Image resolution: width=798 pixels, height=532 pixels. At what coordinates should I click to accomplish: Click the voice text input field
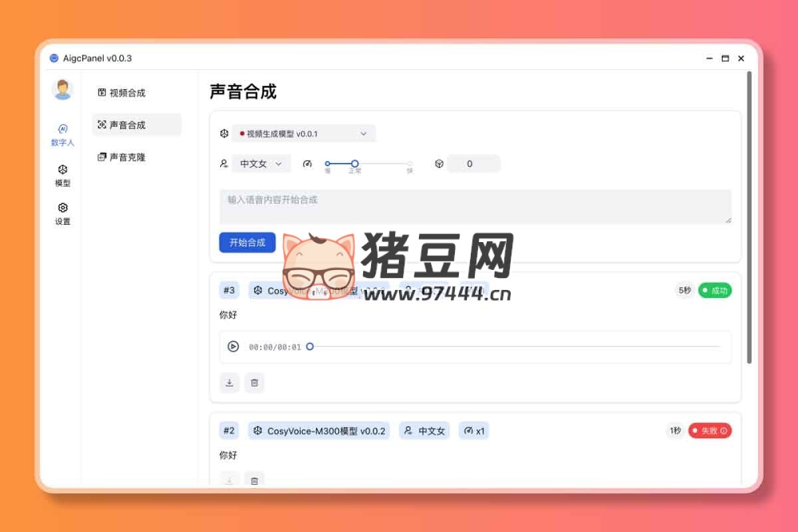(475, 206)
